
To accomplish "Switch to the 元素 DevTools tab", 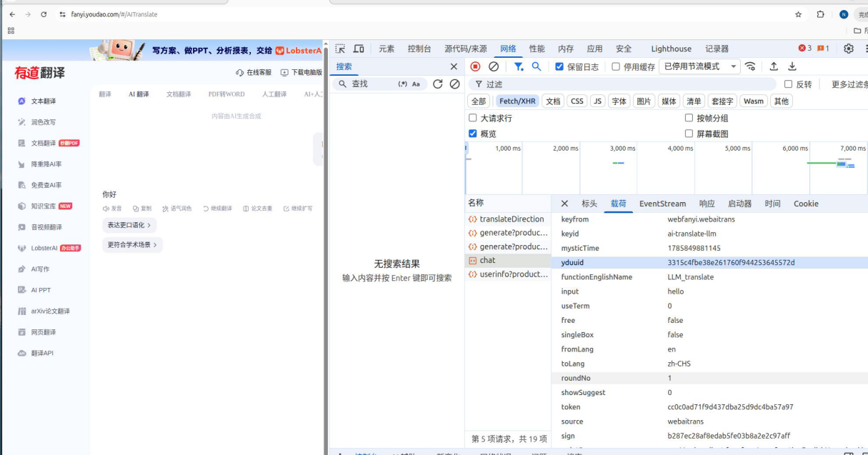I will pyautogui.click(x=386, y=49).
